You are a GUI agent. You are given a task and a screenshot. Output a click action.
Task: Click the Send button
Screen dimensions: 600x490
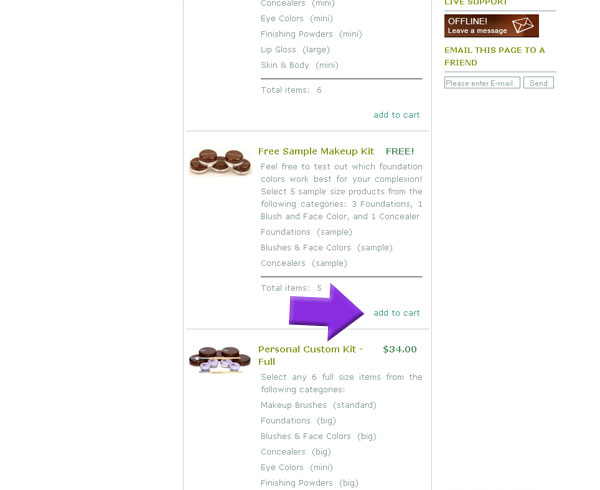(538, 83)
